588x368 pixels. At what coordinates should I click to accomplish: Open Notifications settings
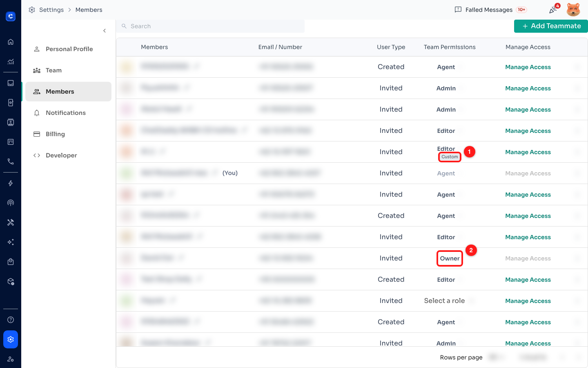pos(68,113)
